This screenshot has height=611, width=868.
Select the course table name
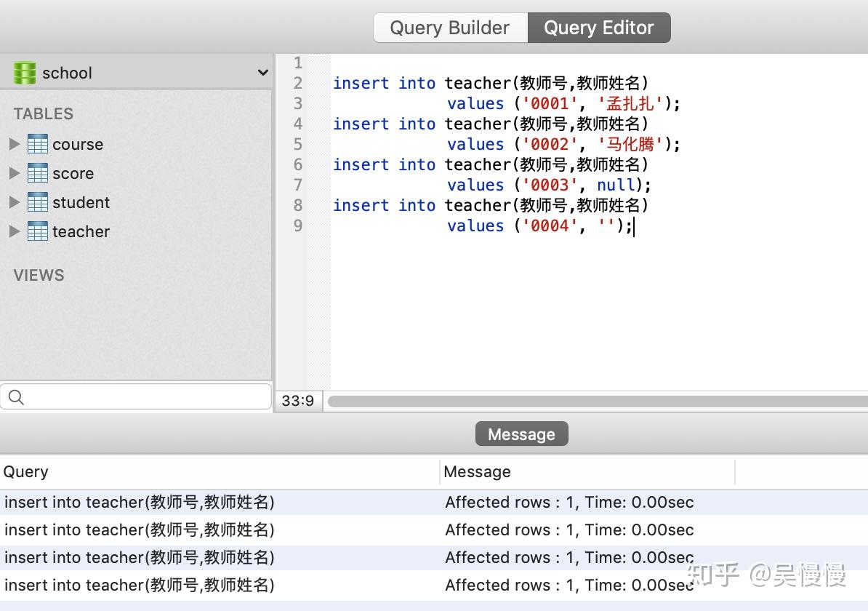click(78, 144)
